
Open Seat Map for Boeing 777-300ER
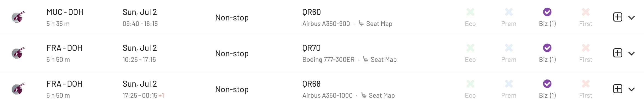pos(380,60)
